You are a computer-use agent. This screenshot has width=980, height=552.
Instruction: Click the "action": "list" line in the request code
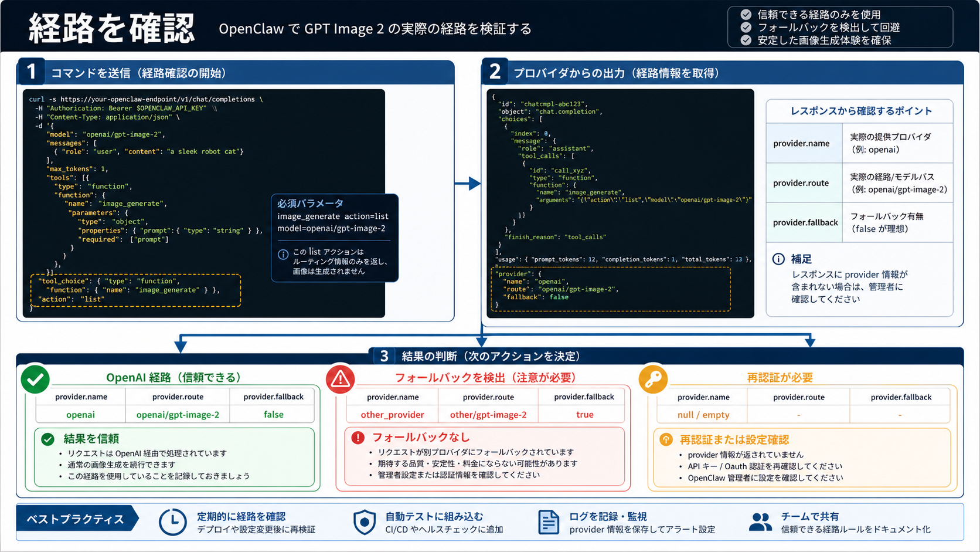coord(72,299)
